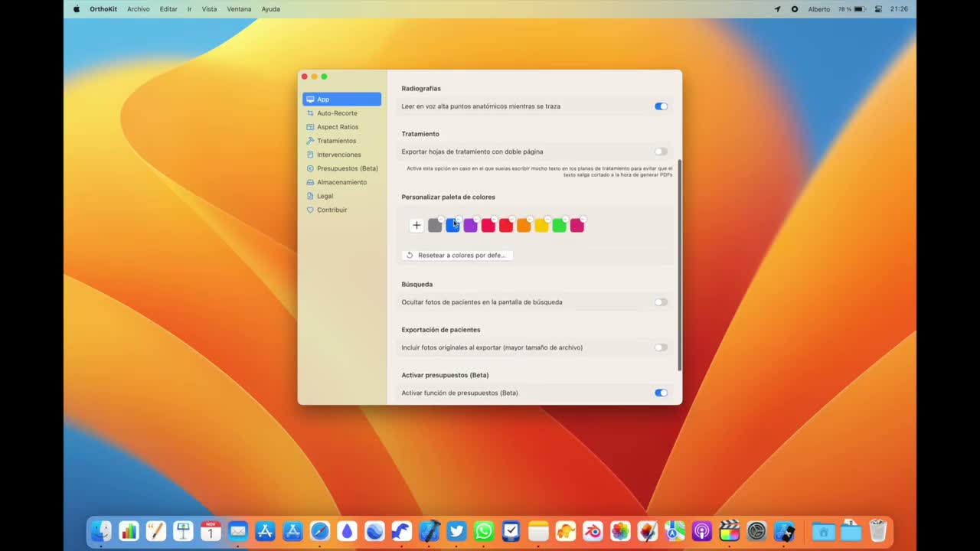Launch Safari from the dock
This screenshot has height=551, width=980.
[320, 530]
